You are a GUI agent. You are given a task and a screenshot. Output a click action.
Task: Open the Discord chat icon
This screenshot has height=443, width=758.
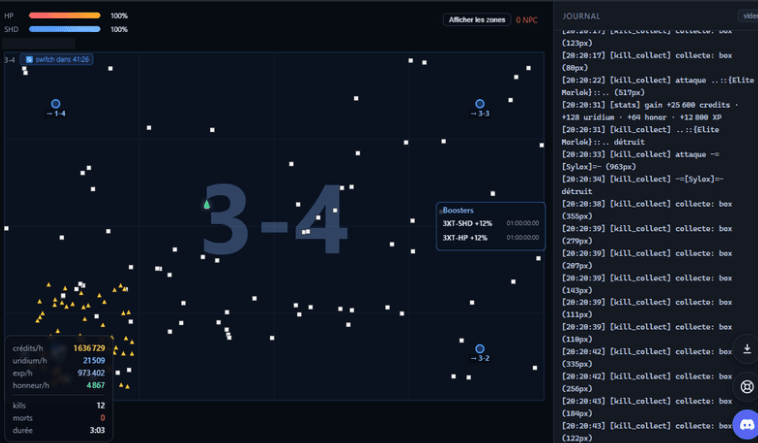pyautogui.click(x=746, y=425)
